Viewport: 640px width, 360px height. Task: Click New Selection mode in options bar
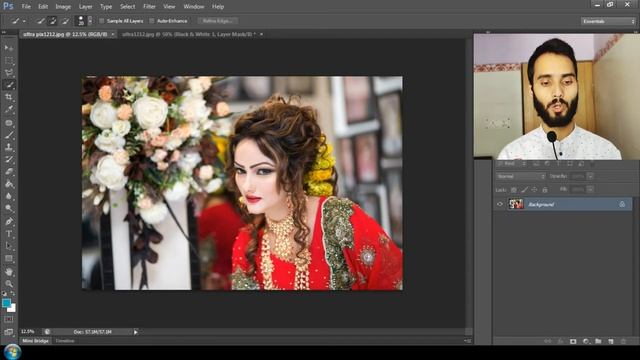(x=40, y=21)
